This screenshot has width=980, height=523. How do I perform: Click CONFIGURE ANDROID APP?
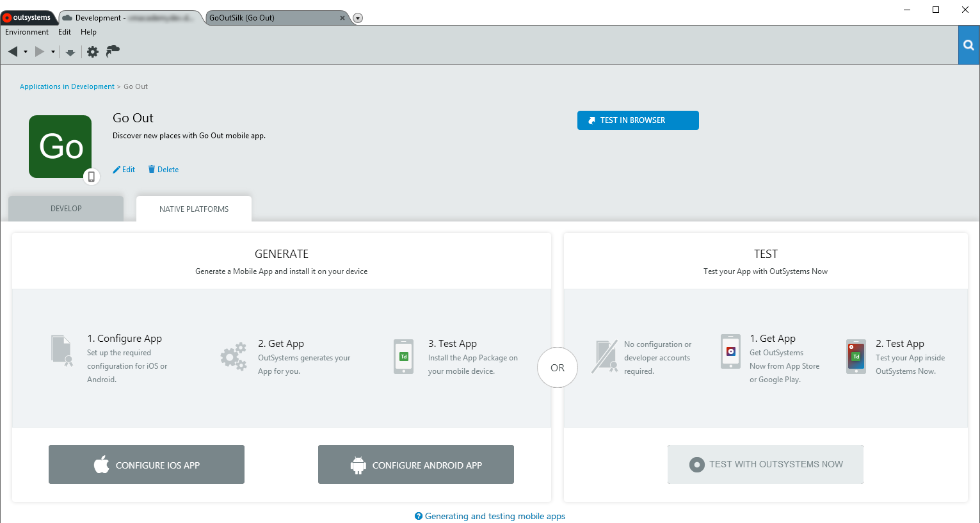pos(415,464)
